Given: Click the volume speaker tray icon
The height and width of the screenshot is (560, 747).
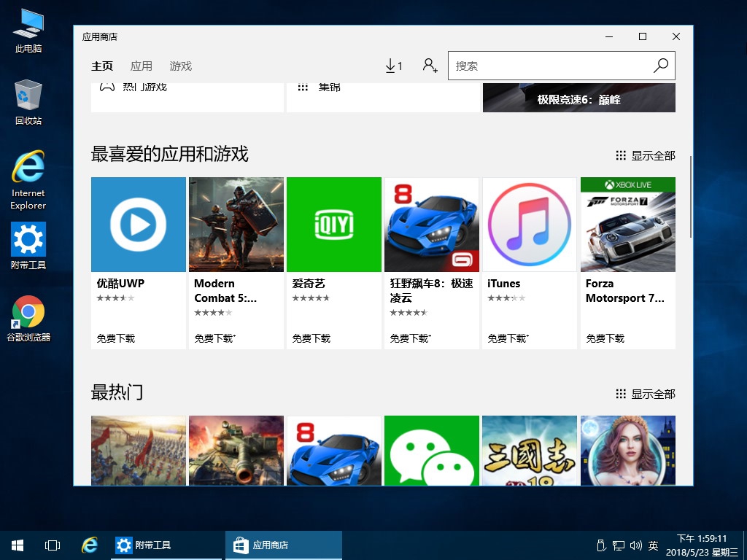Looking at the screenshot, I should (x=635, y=545).
